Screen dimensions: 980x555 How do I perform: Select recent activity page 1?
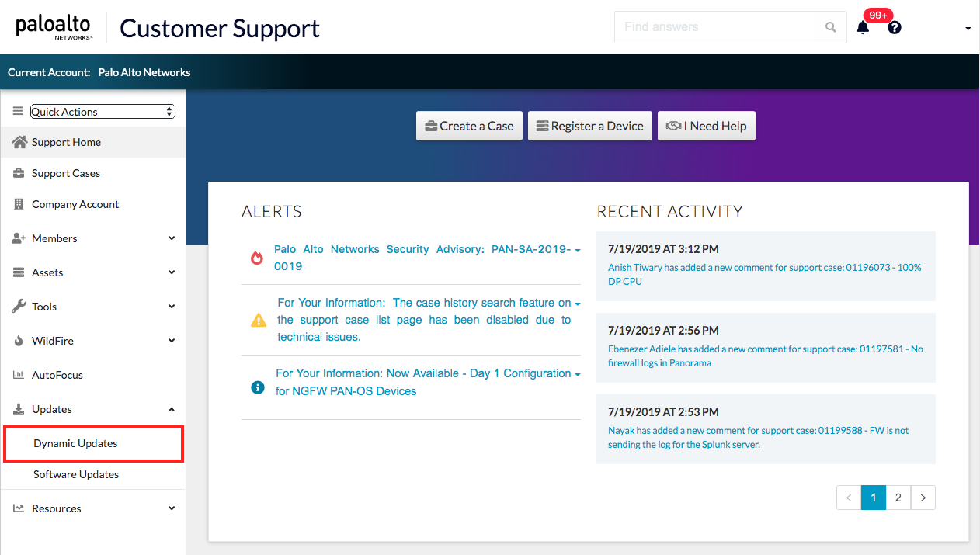pos(874,498)
